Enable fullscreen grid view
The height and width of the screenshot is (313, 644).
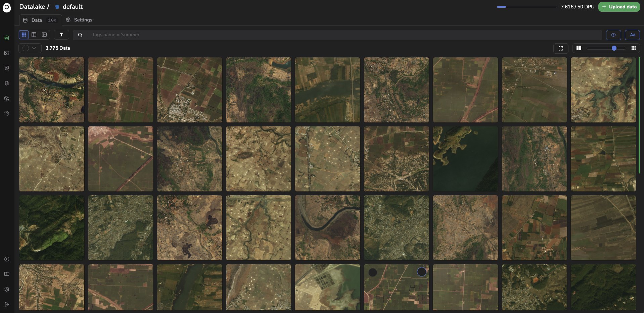click(x=560, y=48)
